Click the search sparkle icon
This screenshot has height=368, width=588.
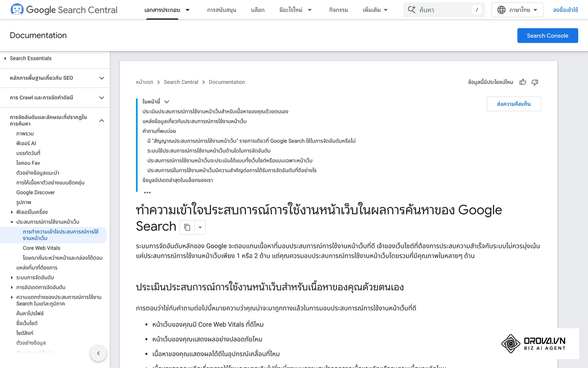coord(412,10)
